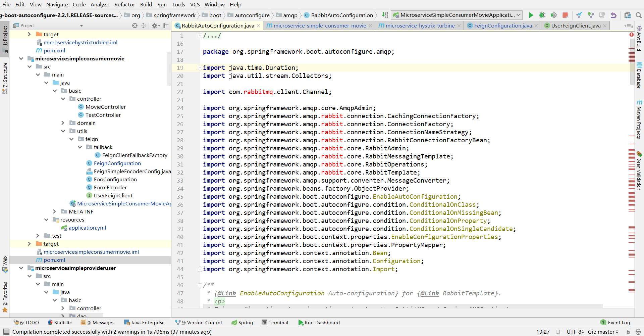
Task: Collapse the microservicesimpleprovideruser module node
Action: click(21, 268)
